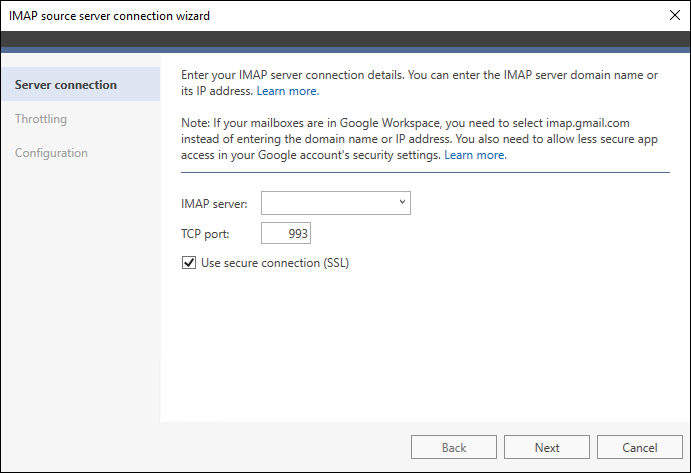Click the Use secure connection (SSL) label

(x=275, y=263)
